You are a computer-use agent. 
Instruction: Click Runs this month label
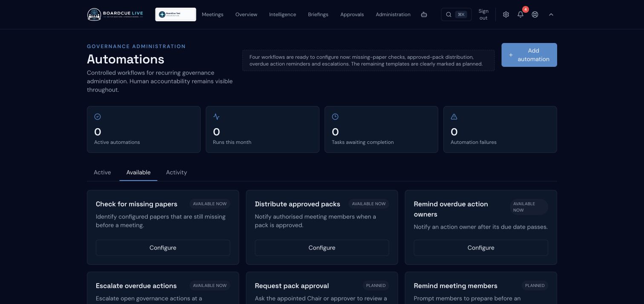point(232,142)
